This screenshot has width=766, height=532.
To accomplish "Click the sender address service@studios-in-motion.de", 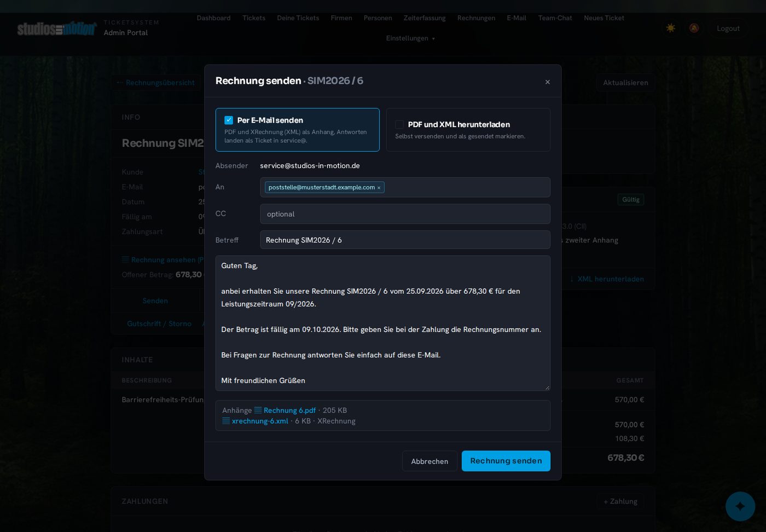I will (310, 166).
